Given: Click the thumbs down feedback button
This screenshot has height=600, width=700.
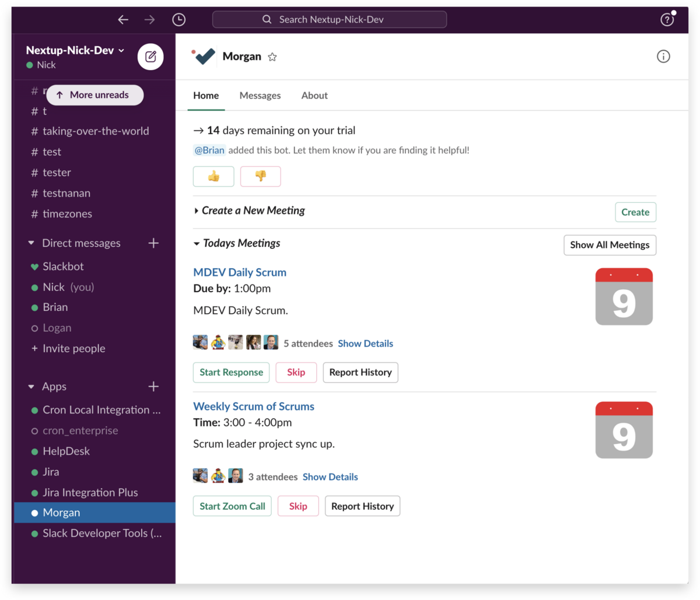Looking at the screenshot, I should 261,176.
